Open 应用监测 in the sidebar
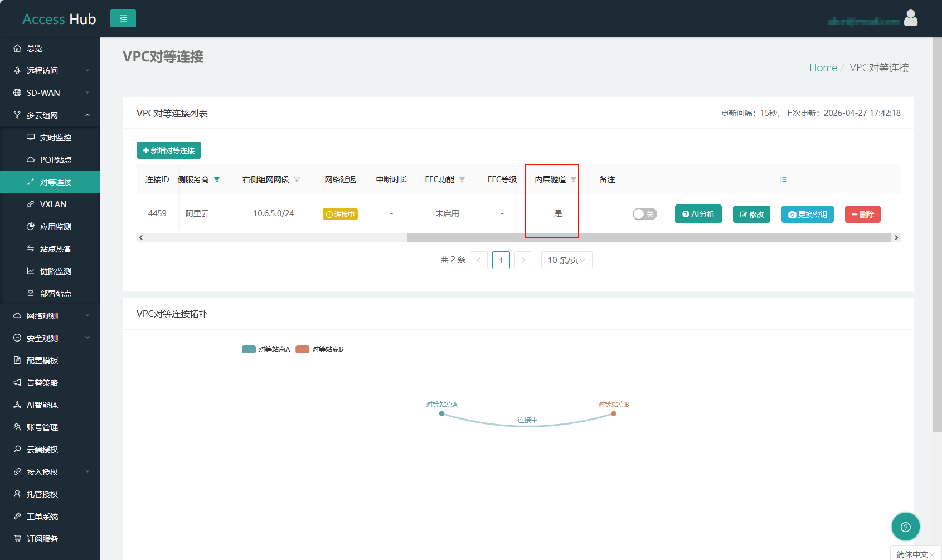This screenshot has width=942, height=560. (x=50, y=227)
